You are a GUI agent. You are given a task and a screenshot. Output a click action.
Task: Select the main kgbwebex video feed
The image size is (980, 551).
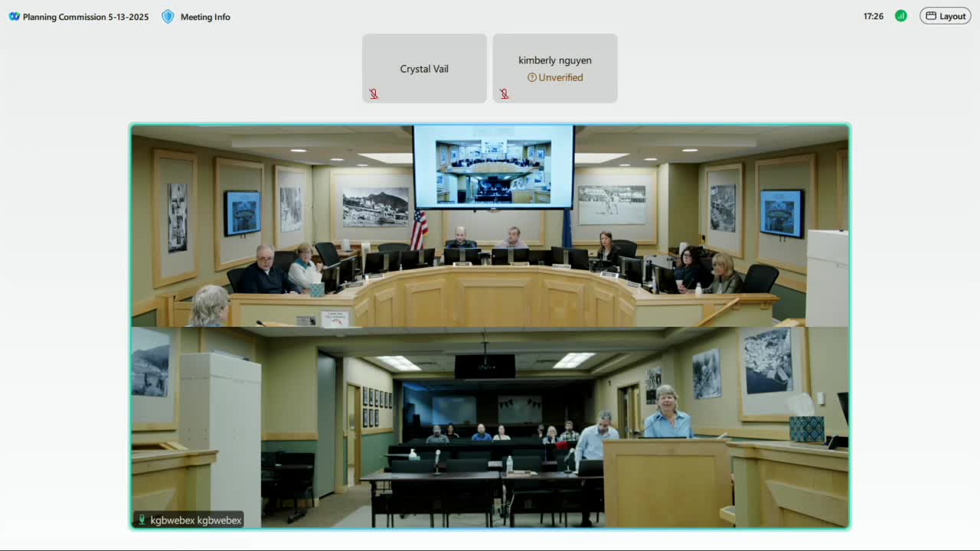[490, 326]
